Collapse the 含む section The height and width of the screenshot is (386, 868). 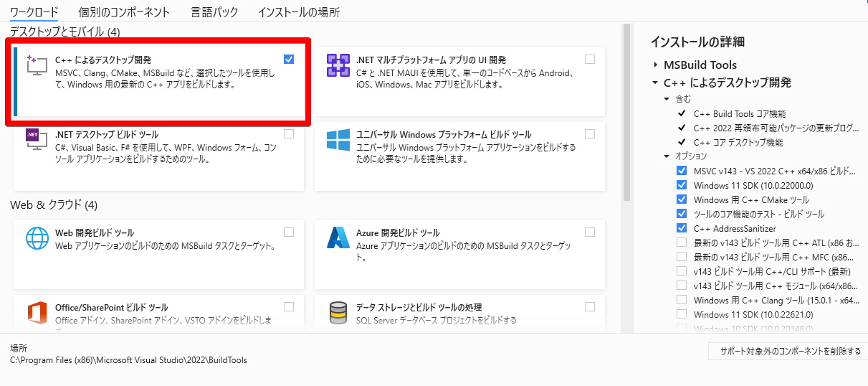[x=667, y=99]
